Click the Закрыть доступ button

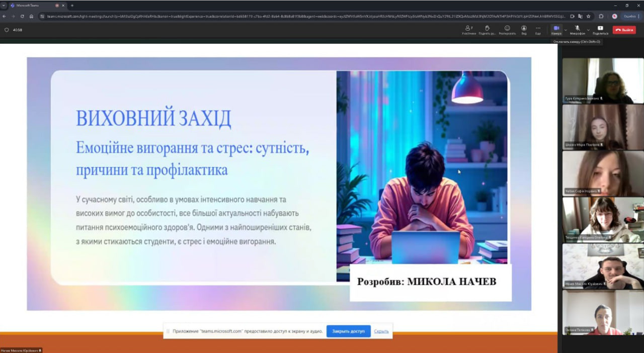click(348, 331)
